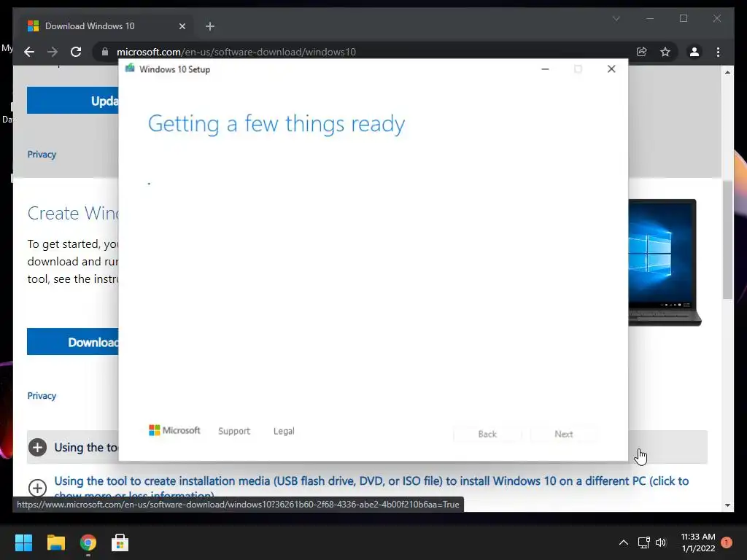This screenshot has width=747, height=560.
Task: Open Chrome three-dot menu
Action: click(x=718, y=52)
